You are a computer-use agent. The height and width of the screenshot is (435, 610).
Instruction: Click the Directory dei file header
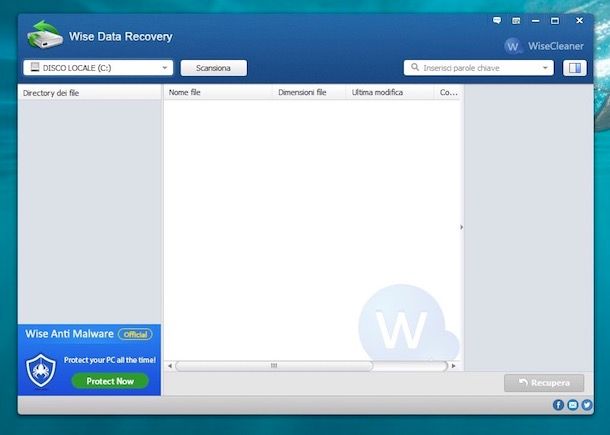89,93
